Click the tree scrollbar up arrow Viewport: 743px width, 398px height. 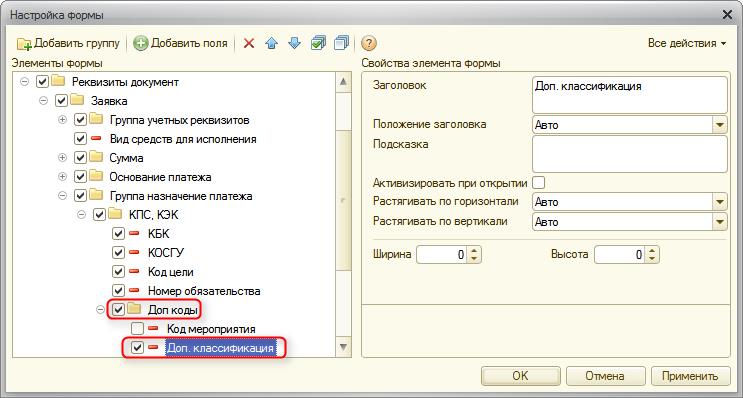click(x=343, y=81)
